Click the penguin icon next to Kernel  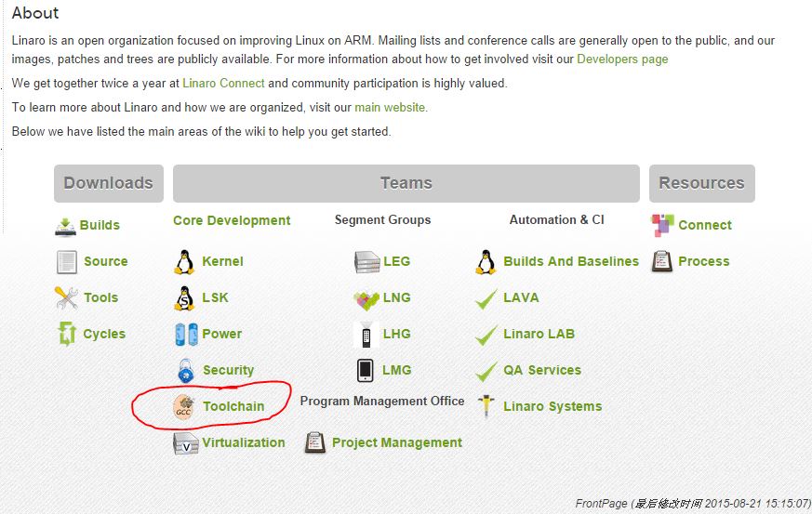(184, 262)
